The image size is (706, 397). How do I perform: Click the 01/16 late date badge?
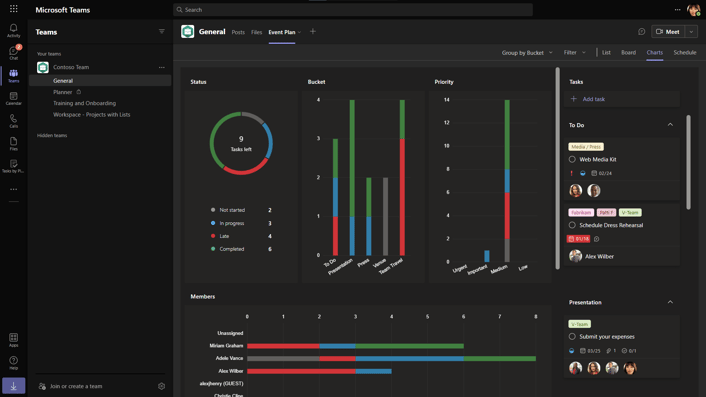(578, 239)
